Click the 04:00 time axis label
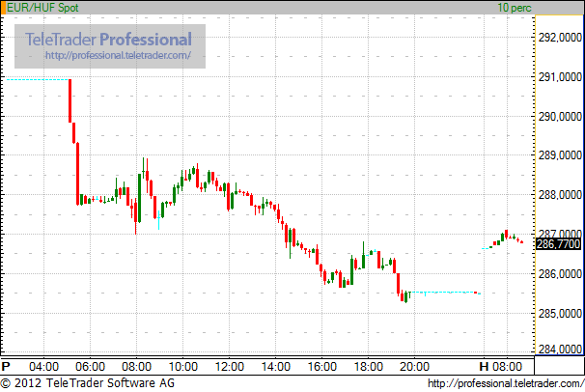The image size is (585, 392). pos(43,366)
